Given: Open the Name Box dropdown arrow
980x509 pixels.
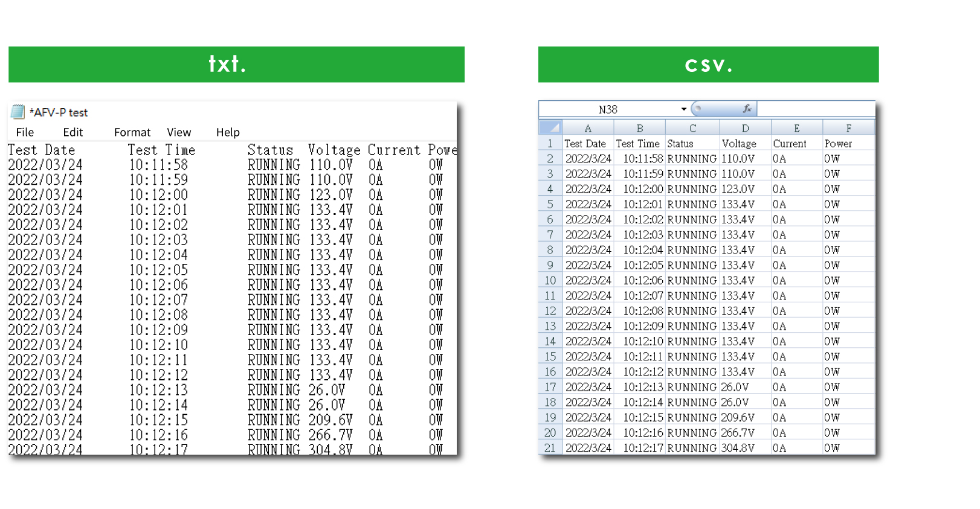Looking at the screenshot, I should 683,109.
